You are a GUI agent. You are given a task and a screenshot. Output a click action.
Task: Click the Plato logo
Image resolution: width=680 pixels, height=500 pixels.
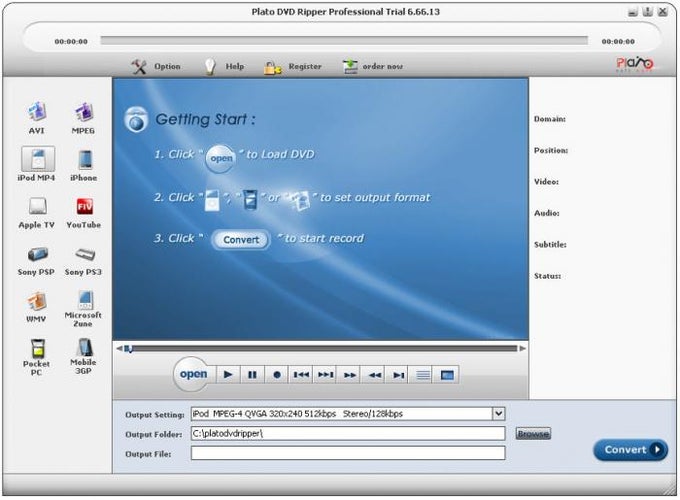click(x=634, y=64)
